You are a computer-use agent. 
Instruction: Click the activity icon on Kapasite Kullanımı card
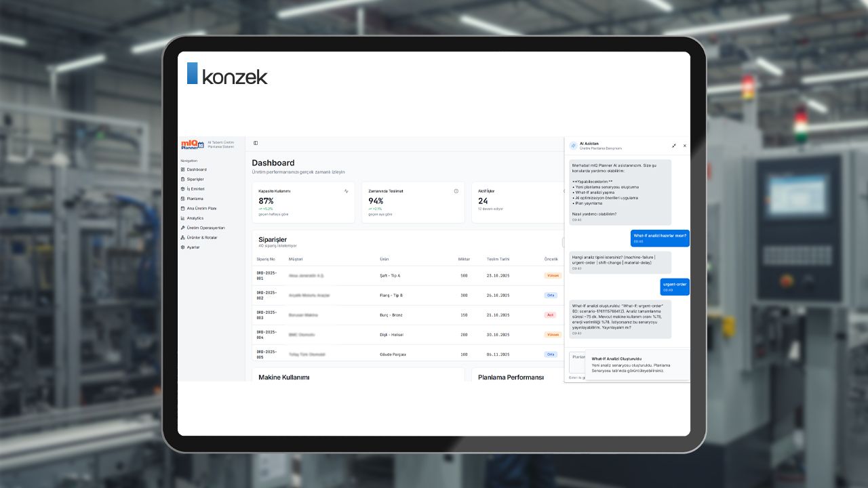click(347, 191)
